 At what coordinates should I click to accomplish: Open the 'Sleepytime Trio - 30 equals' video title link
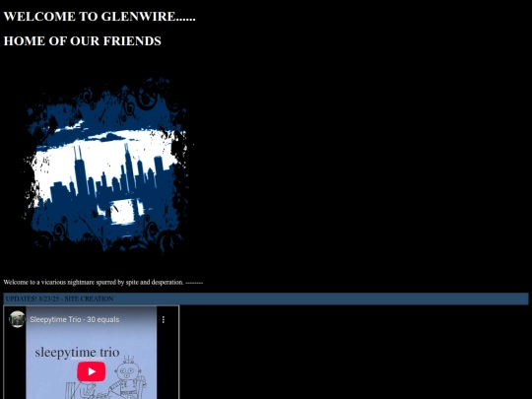[75, 319]
